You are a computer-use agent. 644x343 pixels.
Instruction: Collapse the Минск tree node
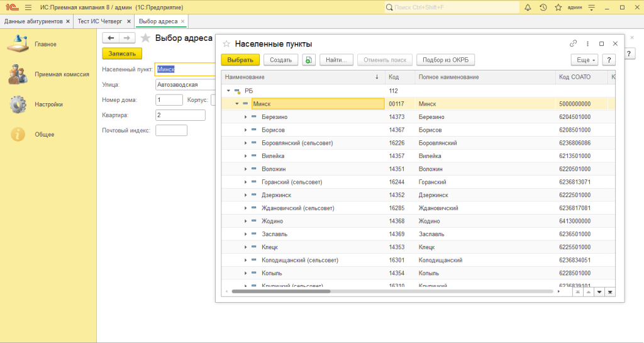pyautogui.click(x=237, y=103)
